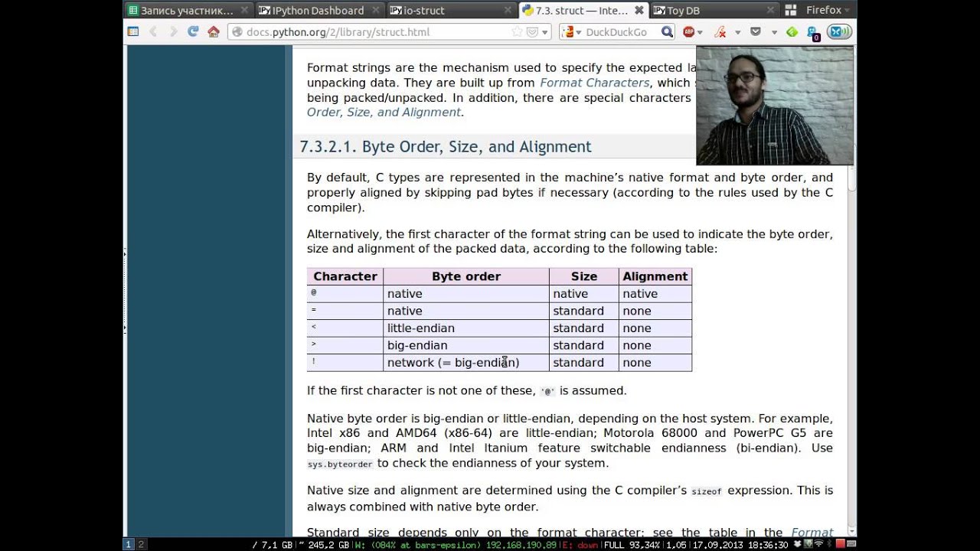Expand the Adblock Plus dropdown arrow
The image size is (980, 551).
(700, 32)
